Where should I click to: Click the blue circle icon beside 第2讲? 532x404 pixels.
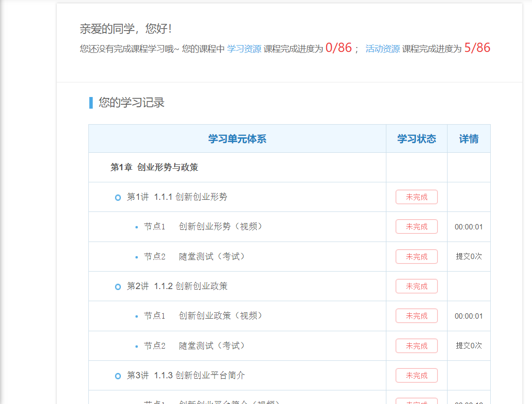coord(118,286)
